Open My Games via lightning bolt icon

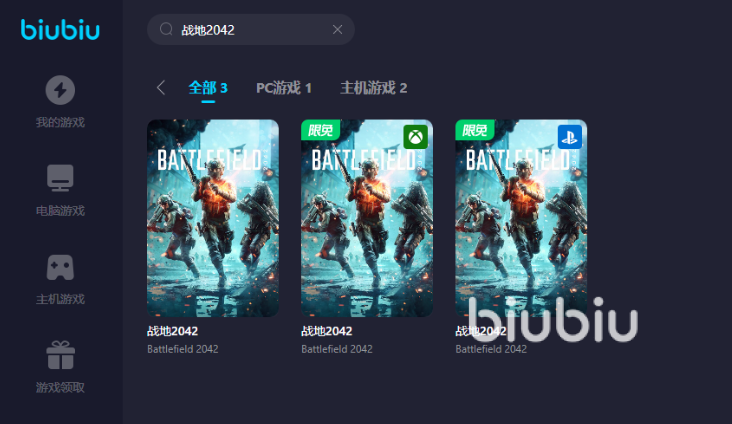click(x=60, y=90)
